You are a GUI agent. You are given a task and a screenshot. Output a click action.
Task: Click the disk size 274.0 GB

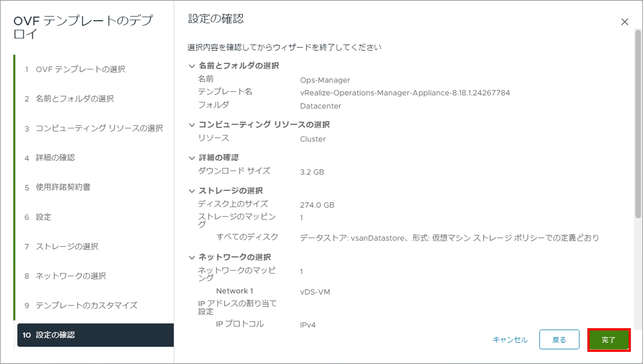tap(317, 205)
